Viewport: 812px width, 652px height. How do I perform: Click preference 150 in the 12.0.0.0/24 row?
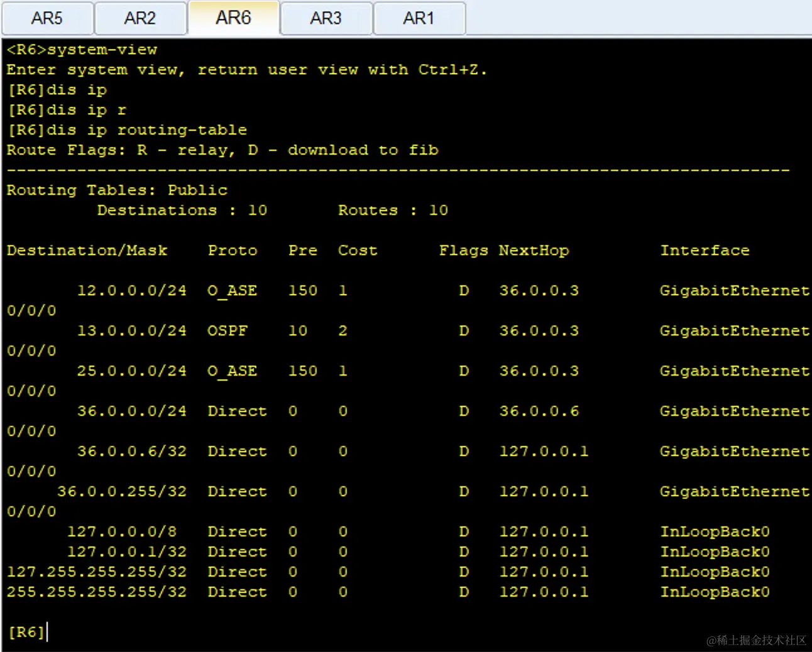[x=303, y=291]
